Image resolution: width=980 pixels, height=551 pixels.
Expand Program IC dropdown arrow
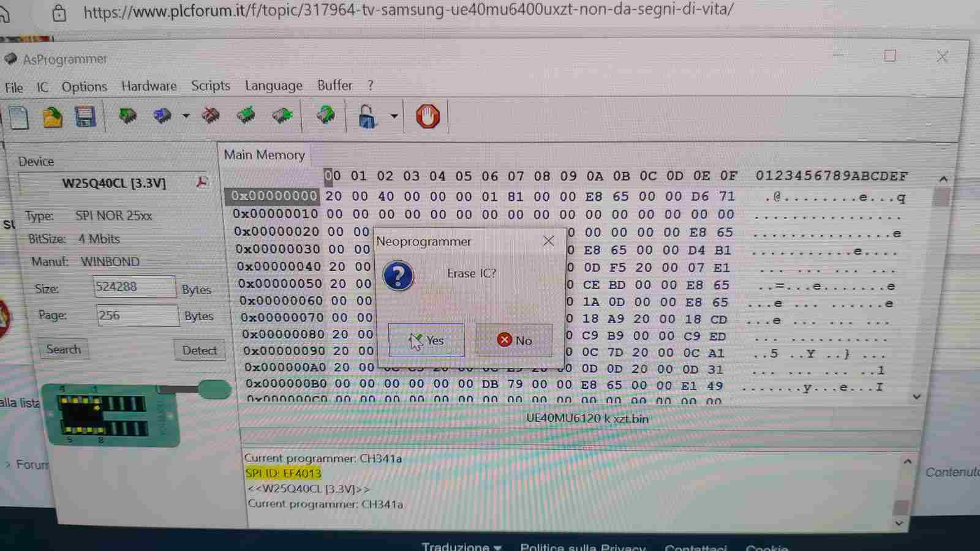pos(186,115)
